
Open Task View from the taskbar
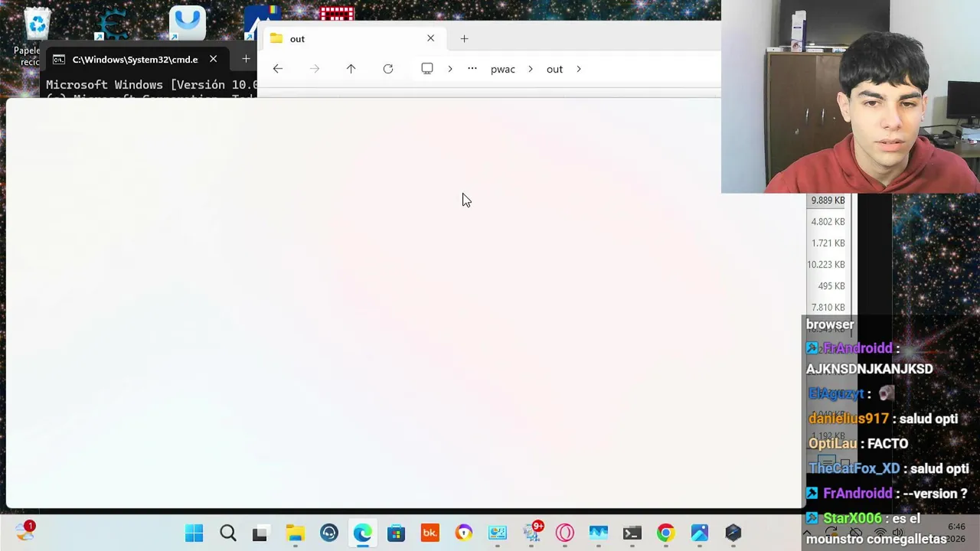tap(260, 533)
